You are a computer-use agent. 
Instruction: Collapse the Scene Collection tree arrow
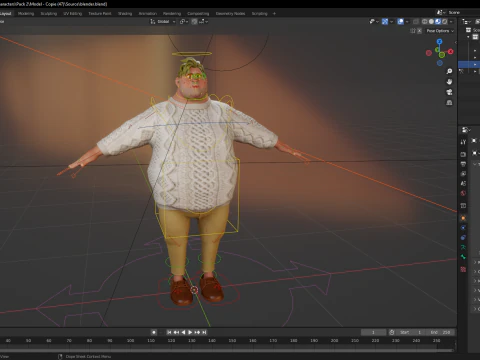468,37
